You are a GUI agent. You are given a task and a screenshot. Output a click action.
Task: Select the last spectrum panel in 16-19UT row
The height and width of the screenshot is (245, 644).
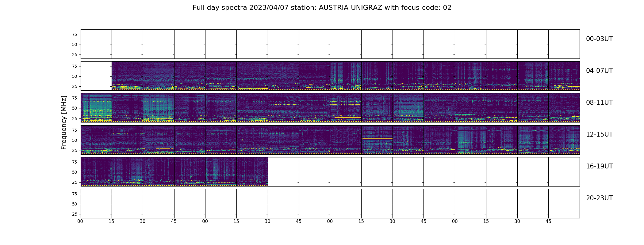click(x=252, y=172)
